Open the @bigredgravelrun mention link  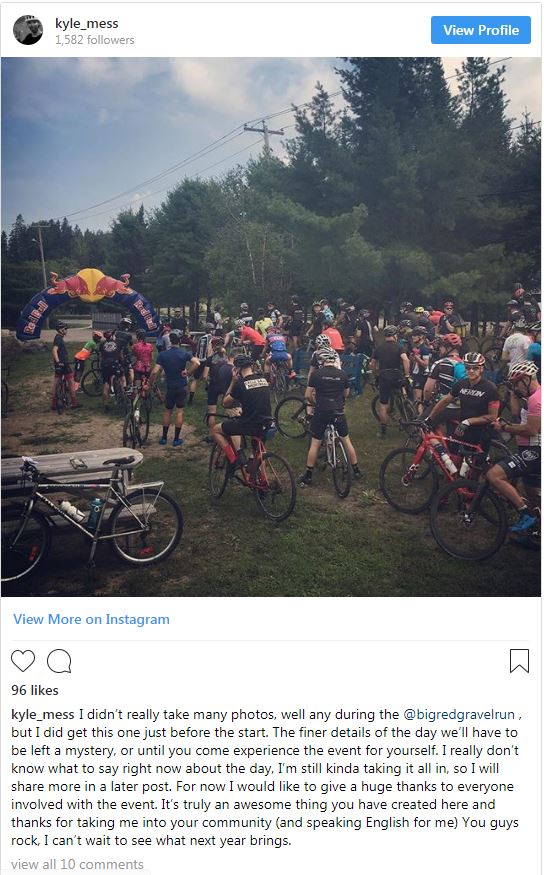pyautogui.click(x=459, y=714)
